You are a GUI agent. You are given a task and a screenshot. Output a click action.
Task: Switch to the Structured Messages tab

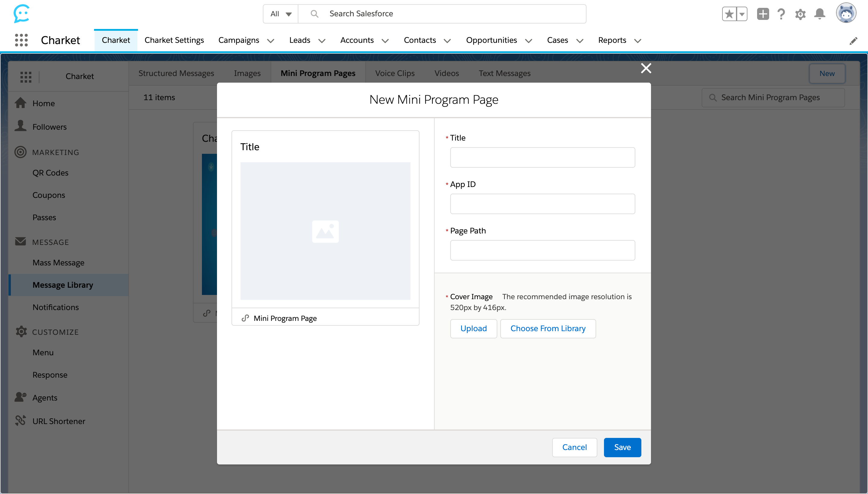[176, 73]
